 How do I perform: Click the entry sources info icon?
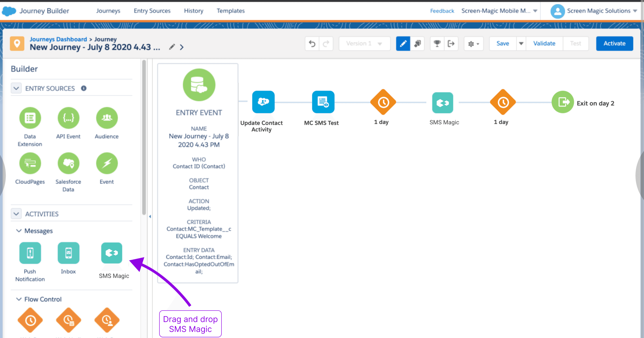[84, 88]
